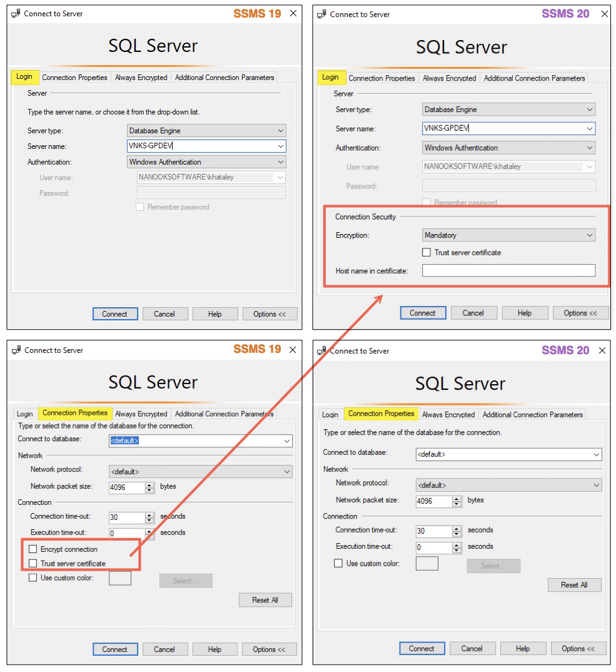Increase Connection time-out in SSMS 19 dialog
The image size is (616, 672).
pyautogui.click(x=149, y=515)
